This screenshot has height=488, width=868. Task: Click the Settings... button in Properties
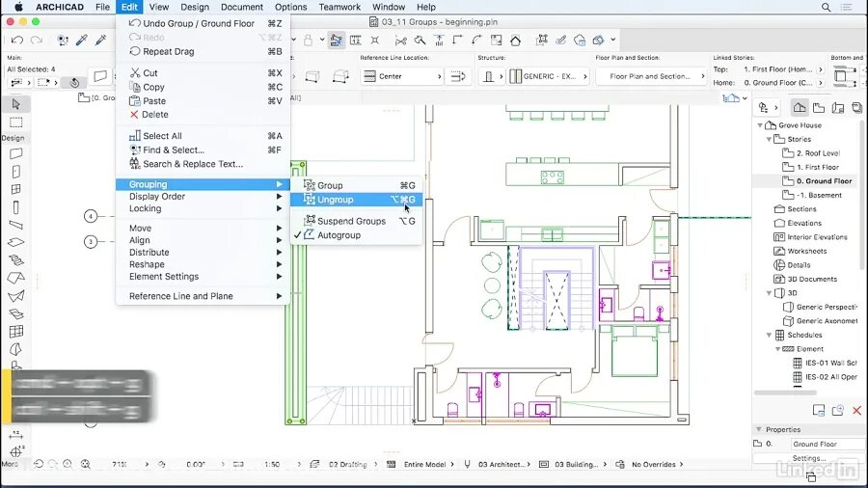809,458
